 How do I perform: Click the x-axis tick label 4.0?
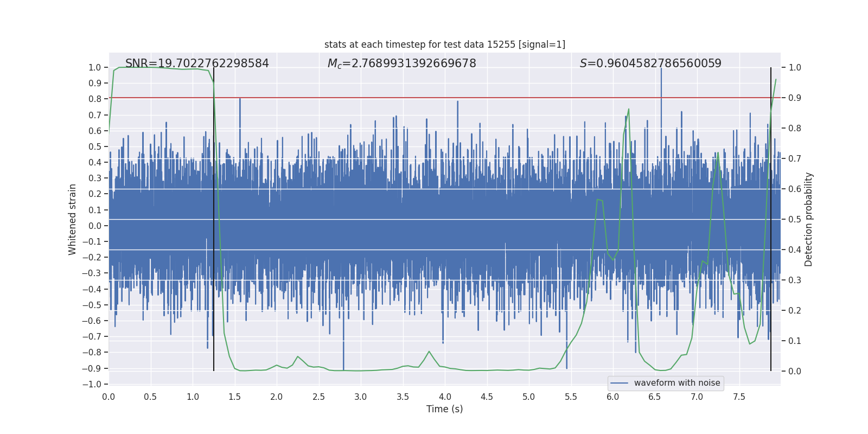[445, 397]
